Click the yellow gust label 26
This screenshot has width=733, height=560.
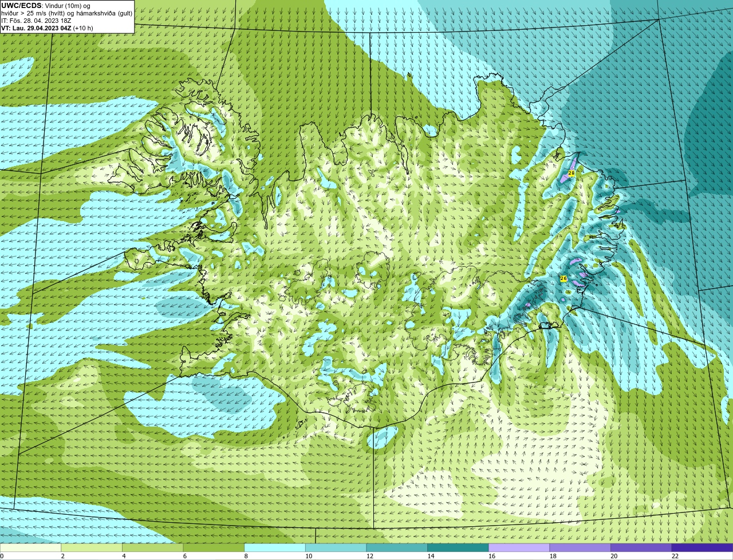[x=563, y=278]
